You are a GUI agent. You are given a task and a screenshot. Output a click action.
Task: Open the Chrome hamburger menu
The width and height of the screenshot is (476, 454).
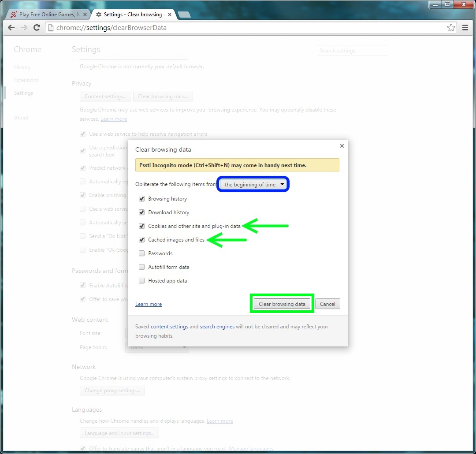(x=465, y=28)
